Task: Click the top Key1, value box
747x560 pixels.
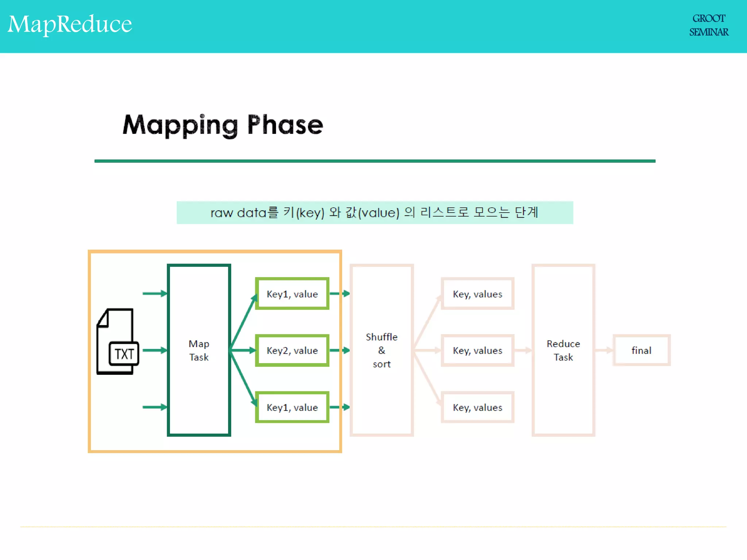Action: (x=292, y=294)
